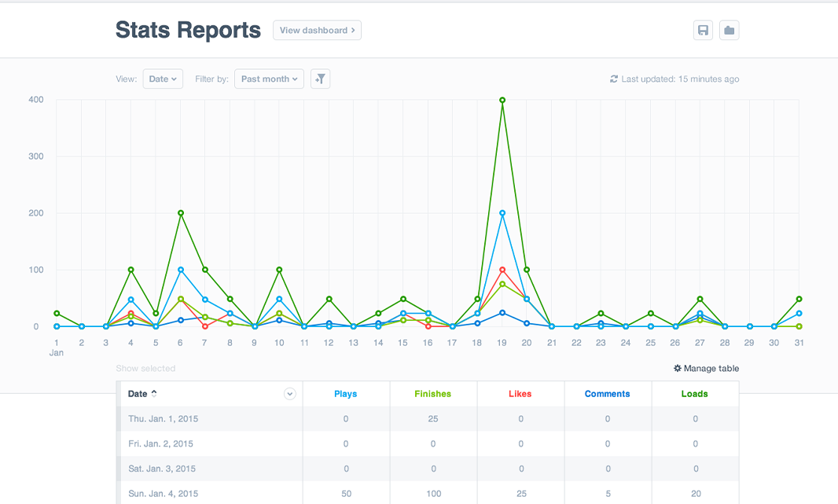Click the Show selected link
This screenshot has height=504, width=838.
145,369
